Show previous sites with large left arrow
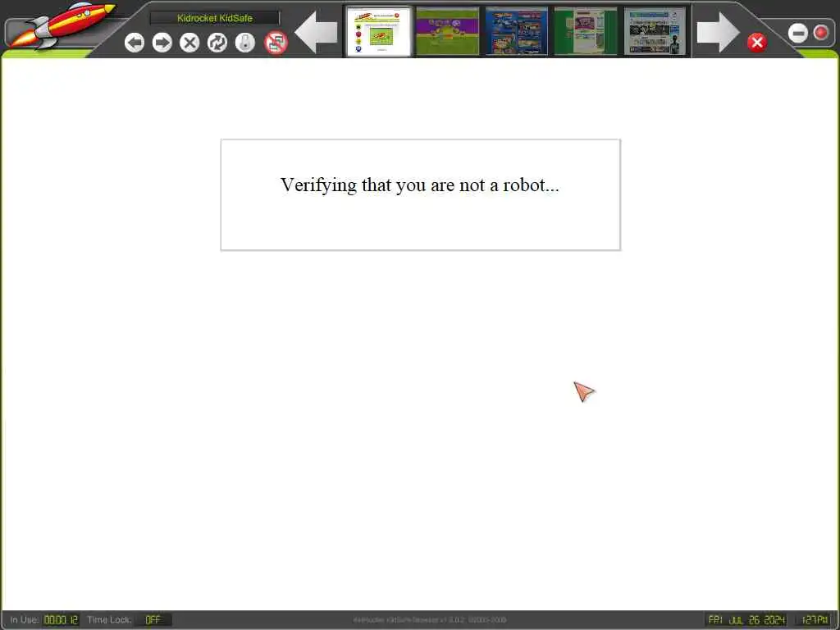Screen dimensions: 840x630 point(316,33)
